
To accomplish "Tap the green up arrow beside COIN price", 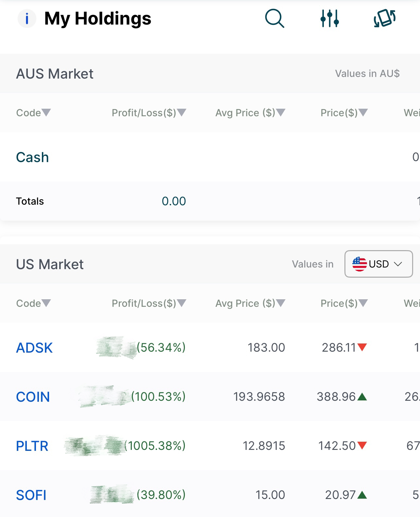I will point(362,397).
